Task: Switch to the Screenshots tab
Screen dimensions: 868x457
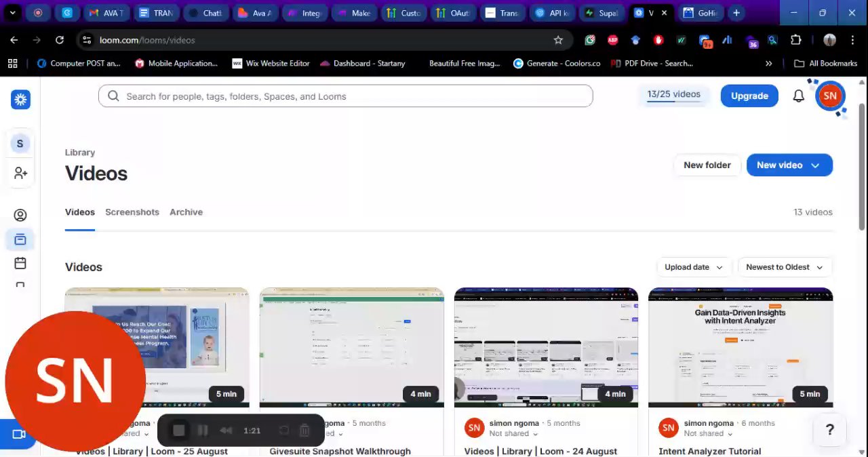Action: [132, 212]
